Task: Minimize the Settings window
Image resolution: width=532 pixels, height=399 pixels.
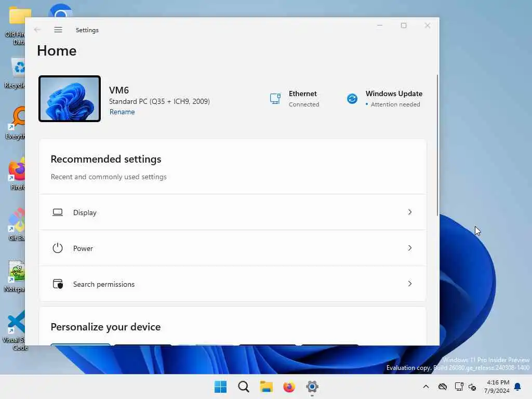Action: point(380,25)
